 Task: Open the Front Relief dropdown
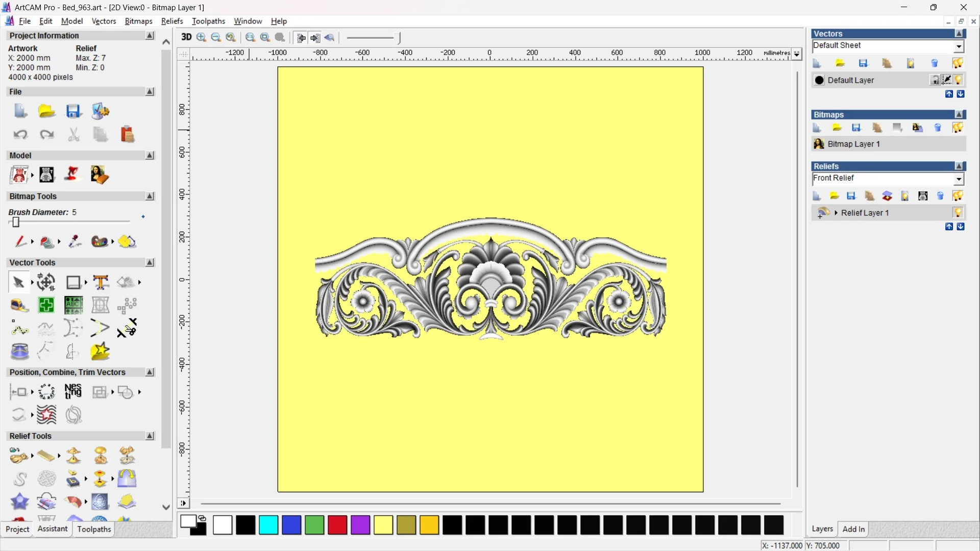click(x=959, y=179)
